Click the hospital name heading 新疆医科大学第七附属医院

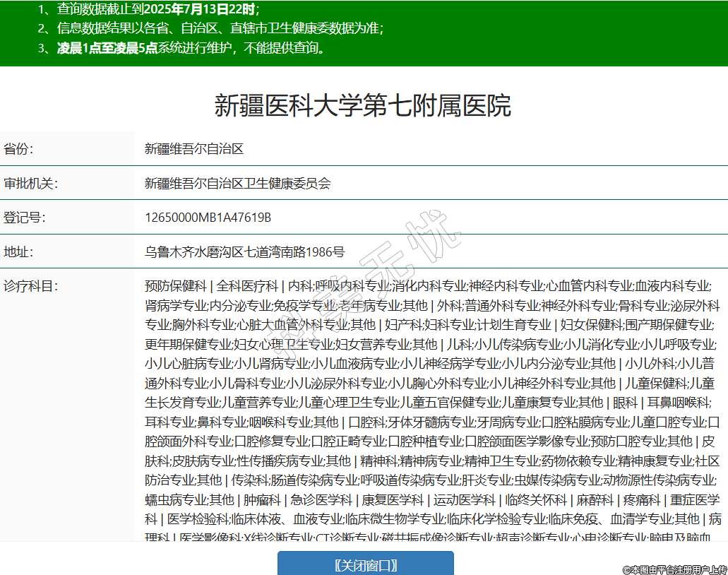click(x=363, y=106)
